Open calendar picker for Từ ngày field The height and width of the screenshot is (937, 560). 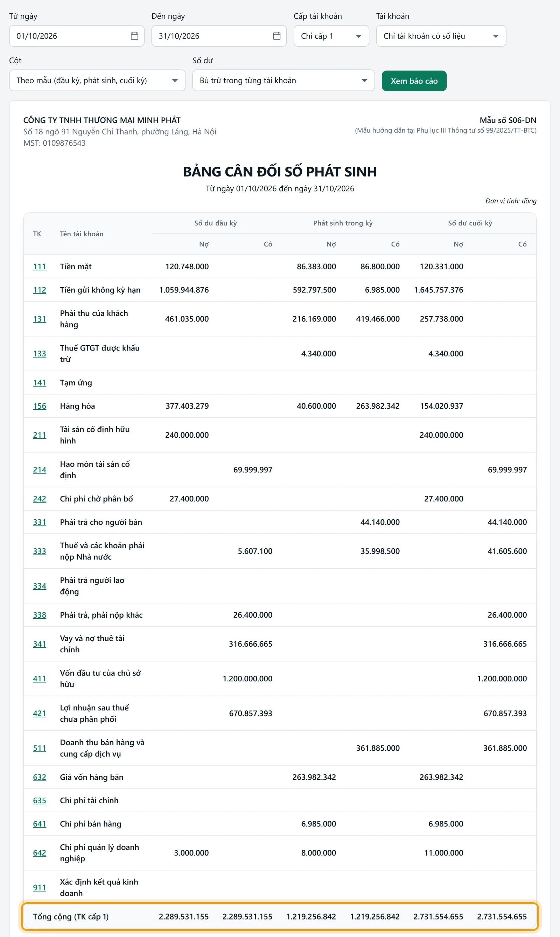(134, 36)
